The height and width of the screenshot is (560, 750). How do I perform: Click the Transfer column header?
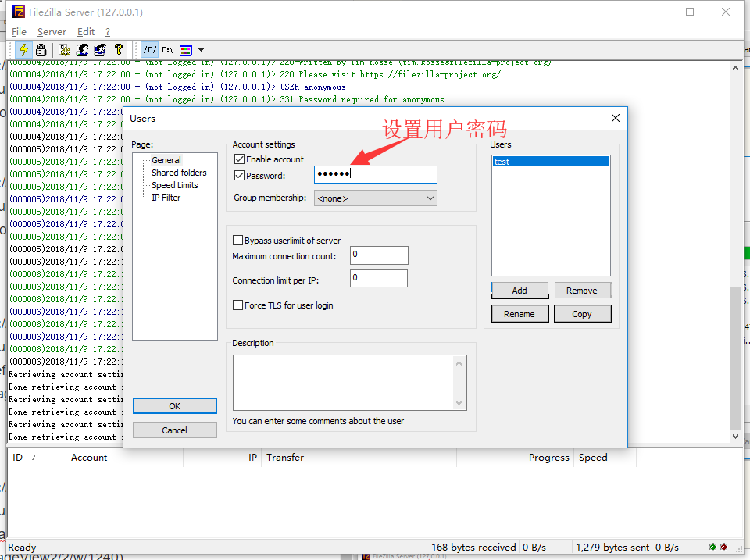(x=359, y=458)
